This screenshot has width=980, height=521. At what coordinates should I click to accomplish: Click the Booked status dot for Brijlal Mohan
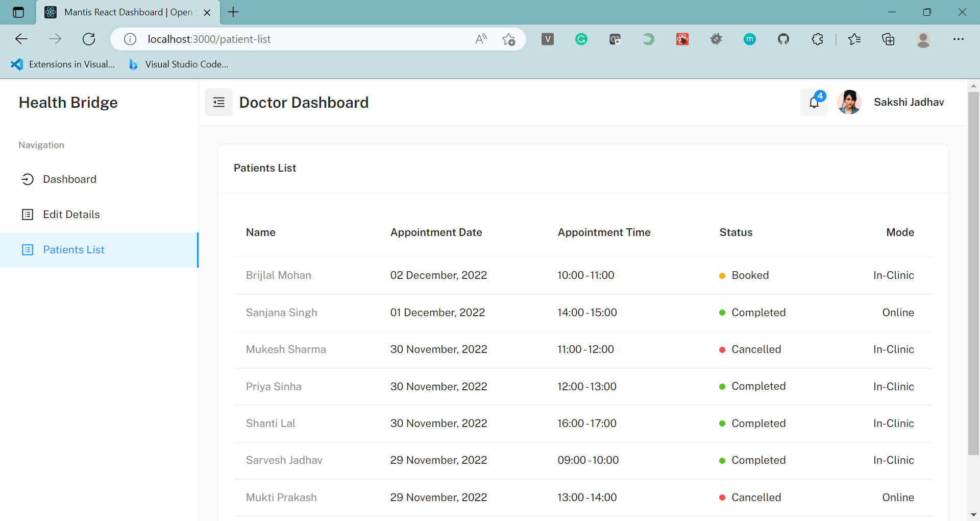tap(722, 276)
